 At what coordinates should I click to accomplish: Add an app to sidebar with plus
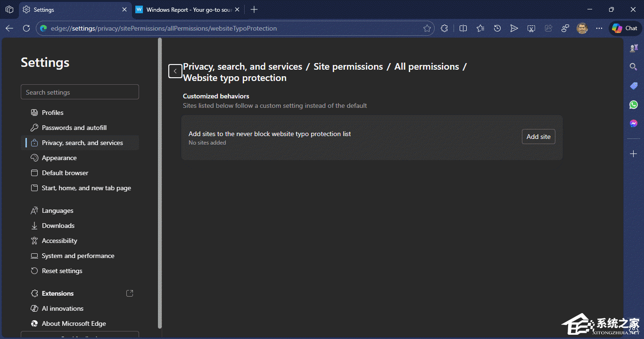click(634, 154)
